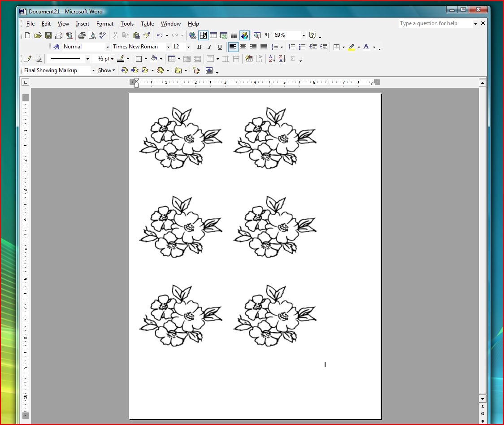
Task: Open the Table menu
Action: (x=147, y=24)
